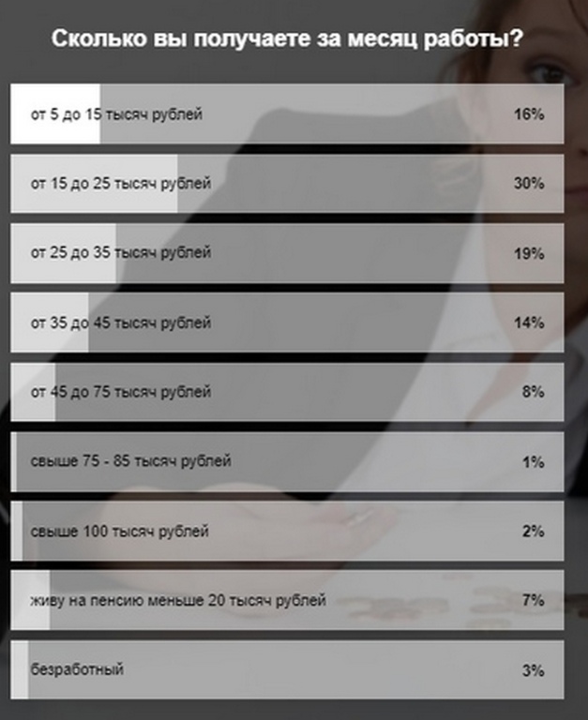Choose the 'от 15 до 25 тысяч рублей' answer
Viewport: 588px width, 720px height.
coord(121,184)
